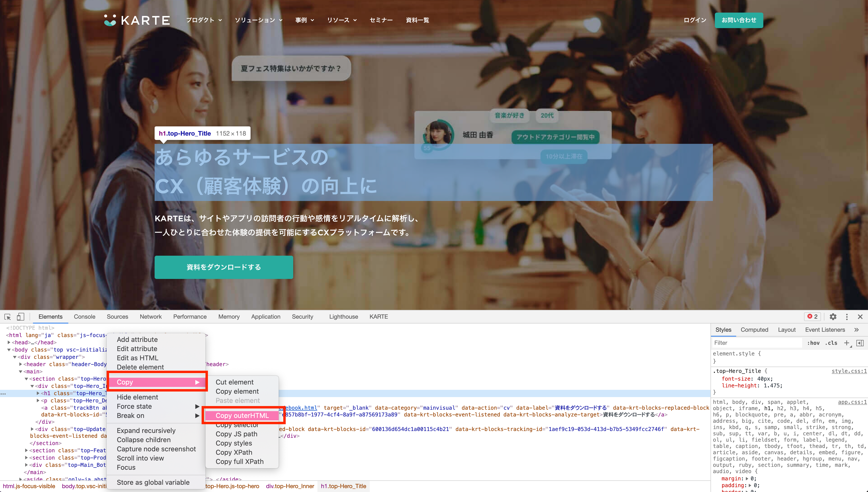
Task: Click the red error count badge
Action: pos(812,317)
